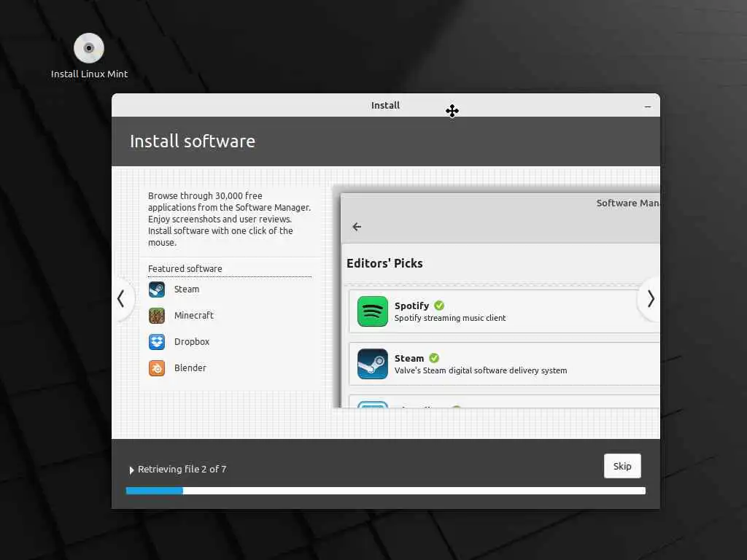Skip the current file retrieval step

click(x=622, y=466)
